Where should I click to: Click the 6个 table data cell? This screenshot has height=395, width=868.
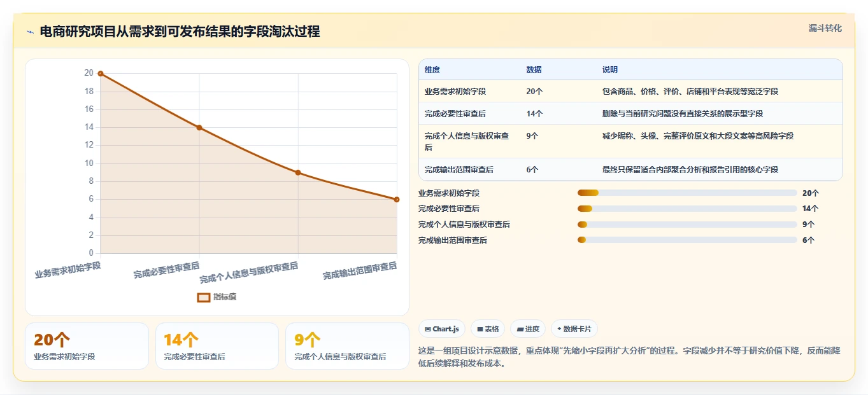pos(532,170)
